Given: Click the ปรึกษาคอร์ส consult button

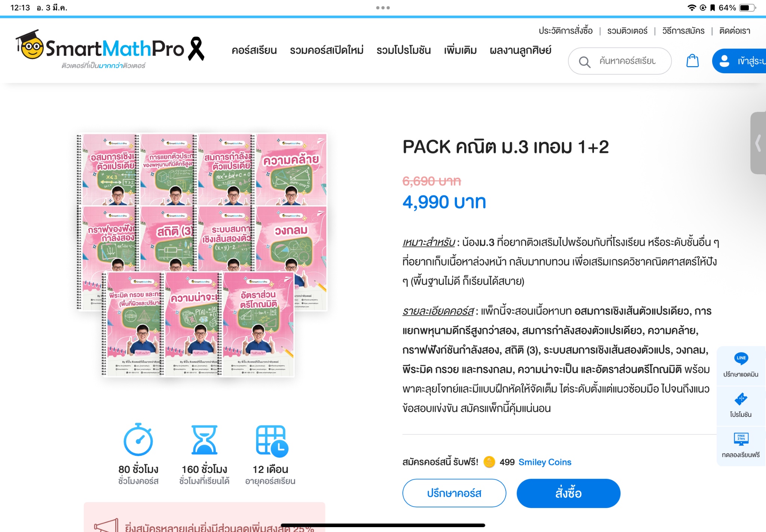Looking at the screenshot, I should pos(454,493).
